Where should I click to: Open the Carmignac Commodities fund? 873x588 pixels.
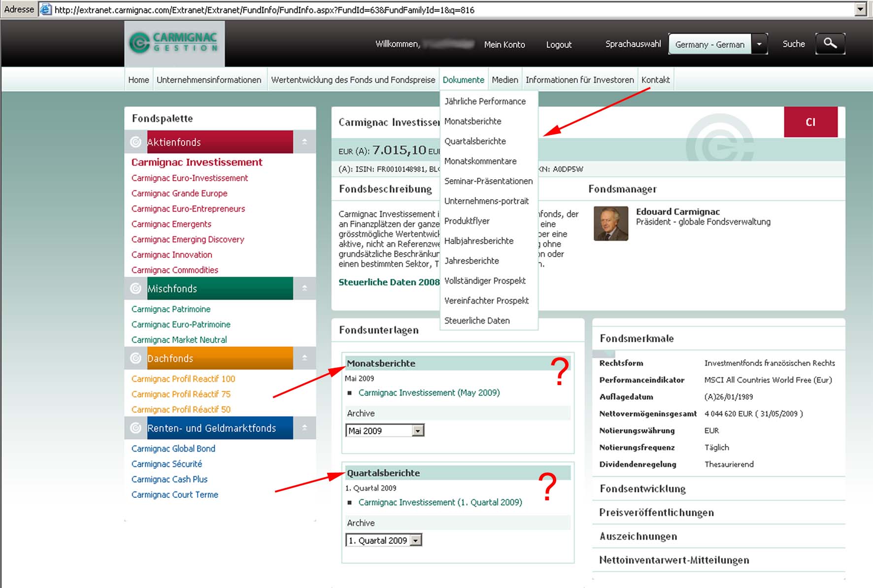[175, 270]
